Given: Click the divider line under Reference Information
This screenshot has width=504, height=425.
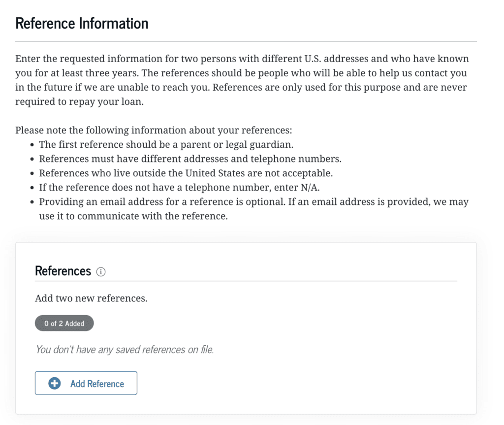Looking at the screenshot, I should click(246, 41).
